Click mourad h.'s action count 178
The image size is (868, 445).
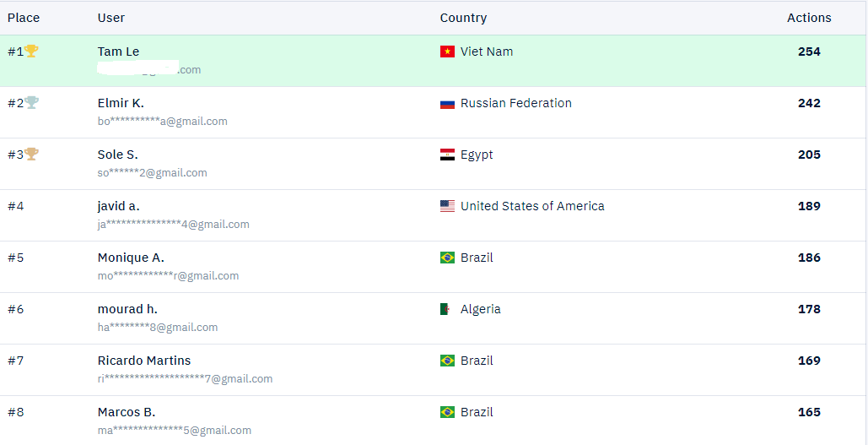[809, 309]
